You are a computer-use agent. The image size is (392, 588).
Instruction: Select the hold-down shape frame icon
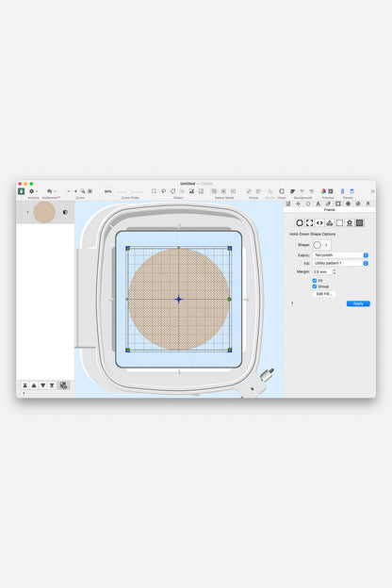(359, 223)
